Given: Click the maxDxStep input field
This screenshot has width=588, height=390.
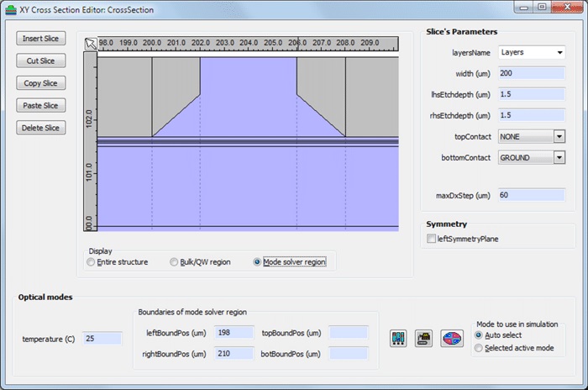Looking at the screenshot, I should pyautogui.click(x=532, y=195).
